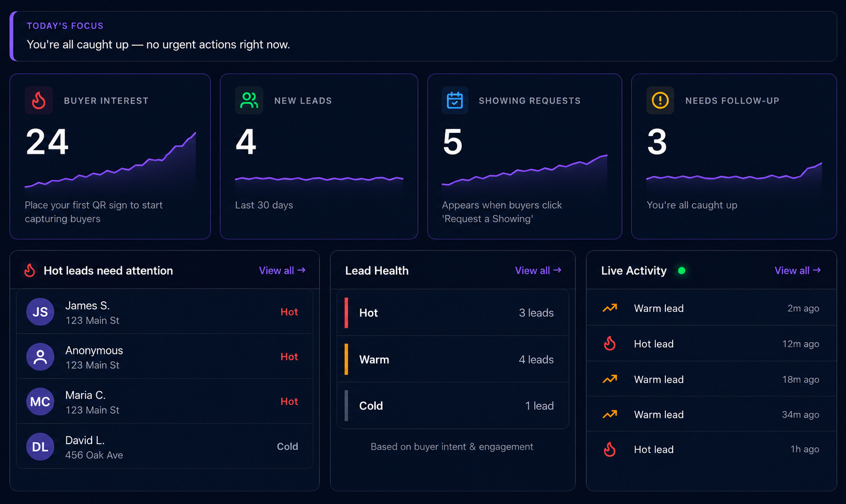846x504 pixels.
Task: Click the people icon on New Leads card
Action: (249, 100)
